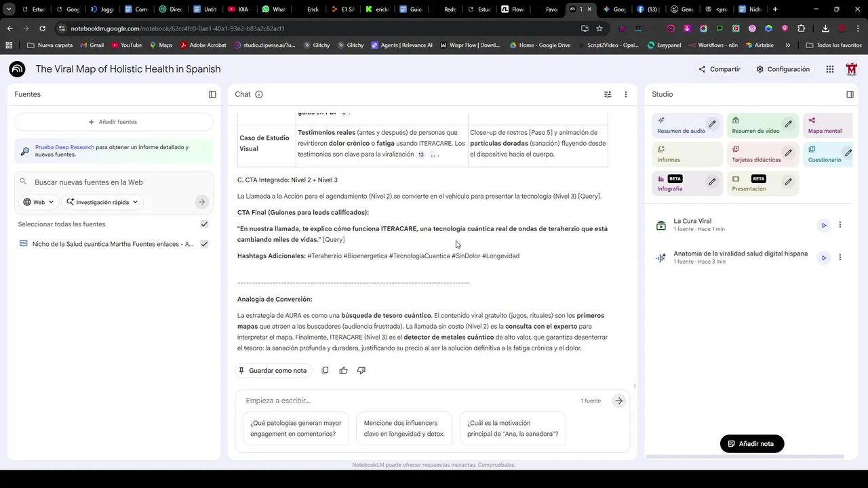The width and height of the screenshot is (868, 488).
Task: Give thumbs up to the response
Action: (x=343, y=370)
